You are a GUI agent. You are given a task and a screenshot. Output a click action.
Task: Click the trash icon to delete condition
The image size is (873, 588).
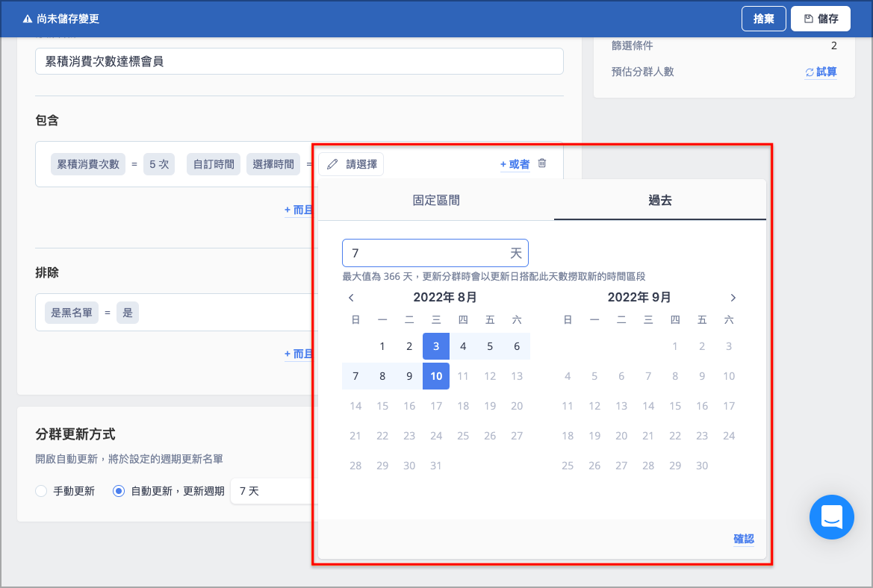click(x=541, y=163)
